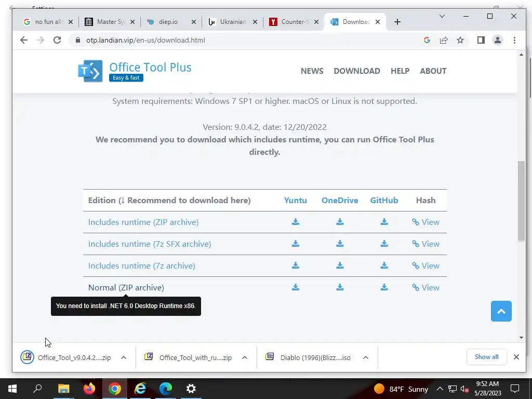Open Includes runtime (ZIP archive) link
This screenshot has height=399, width=532.
(x=143, y=222)
